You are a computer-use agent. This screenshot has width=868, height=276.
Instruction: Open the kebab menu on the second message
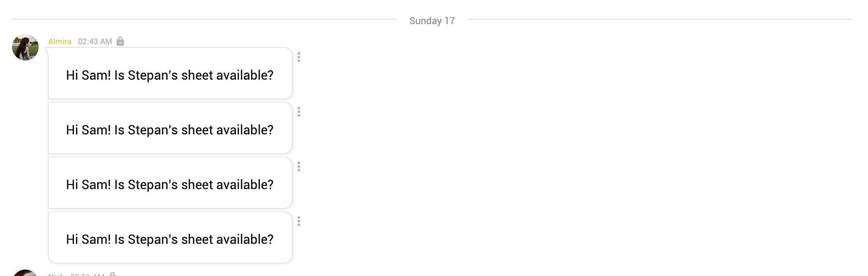point(298,111)
